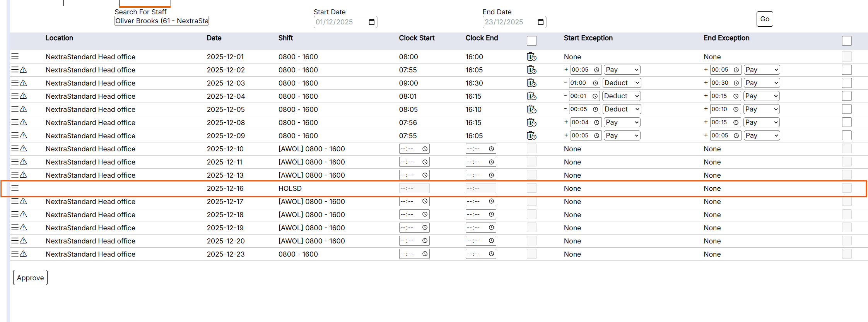Tick the approval checkbox for the 2025-12-02 row
The image size is (868, 322).
click(847, 70)
